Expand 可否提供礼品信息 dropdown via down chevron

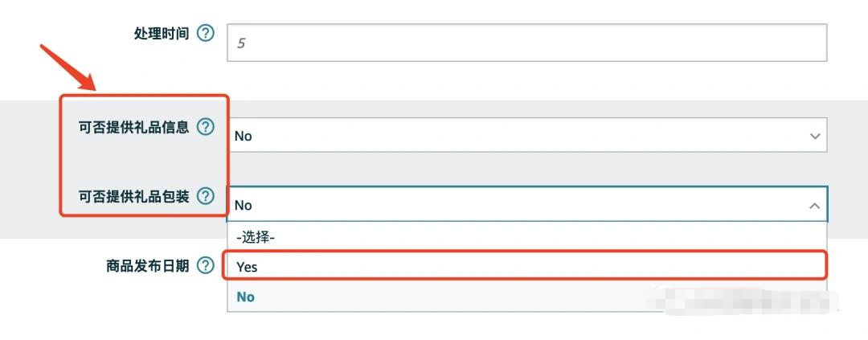[814, 136]
